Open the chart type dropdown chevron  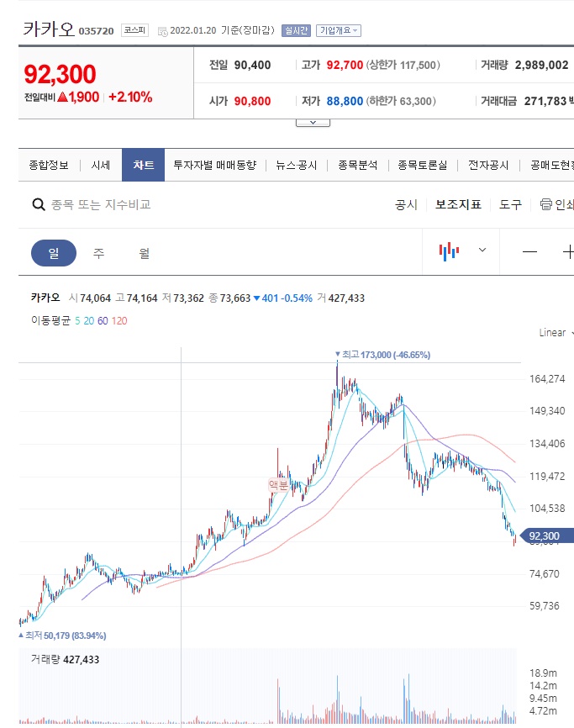point(482,251)
